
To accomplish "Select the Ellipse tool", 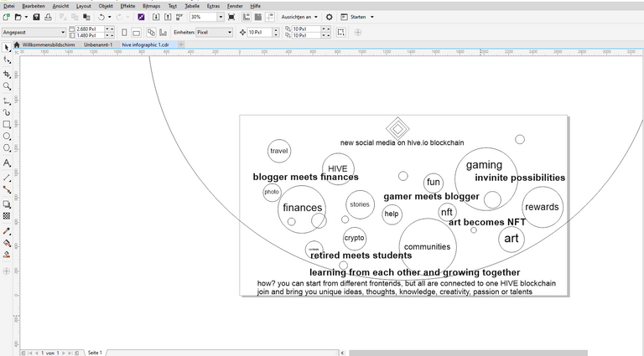I will [7, 137].
